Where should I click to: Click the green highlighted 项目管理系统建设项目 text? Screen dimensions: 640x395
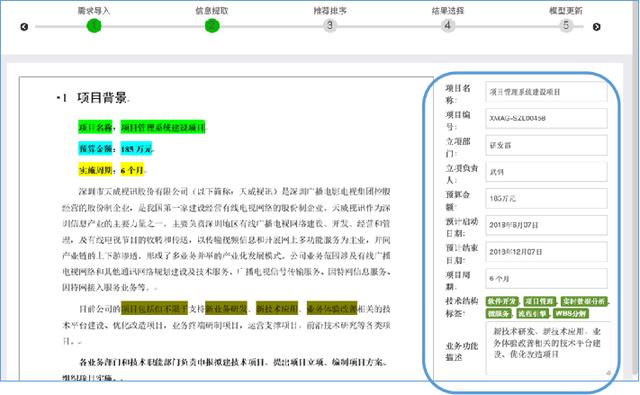tap(163, 127)
